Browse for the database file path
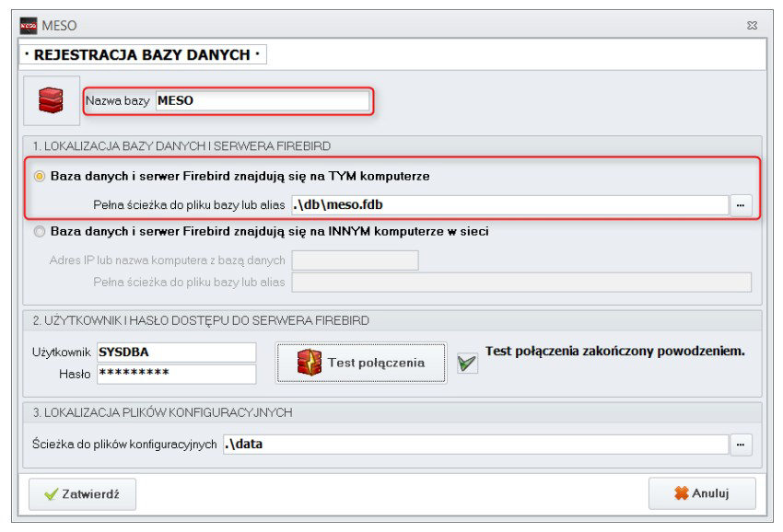This screenshot has width=783, height=532. click(741, 205)
